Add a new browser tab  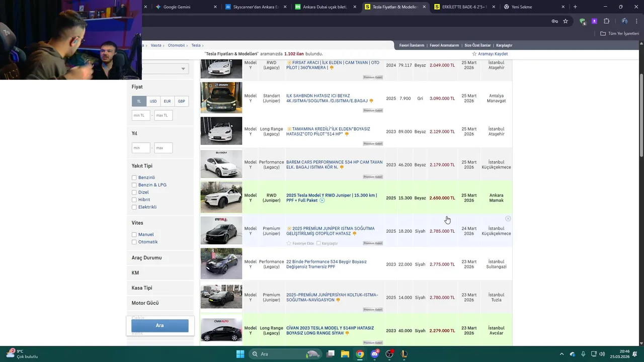coord(575,7)
